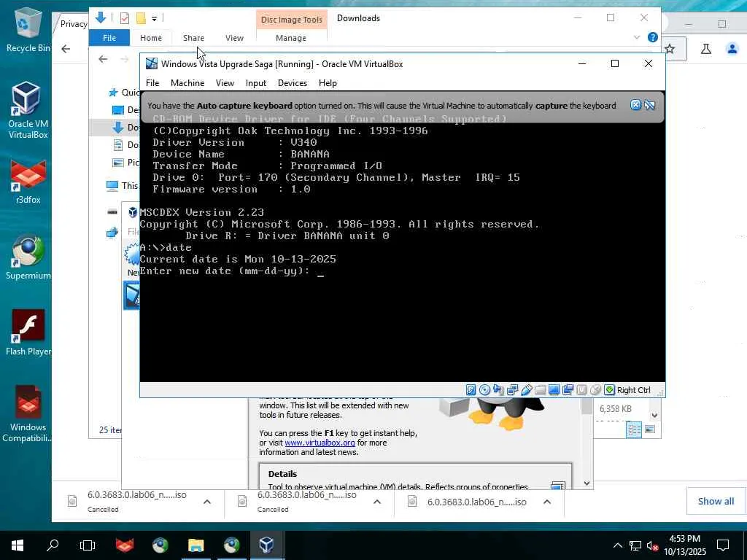
Task: Click the File Explorer taskbar button
Action: point(196,545)
